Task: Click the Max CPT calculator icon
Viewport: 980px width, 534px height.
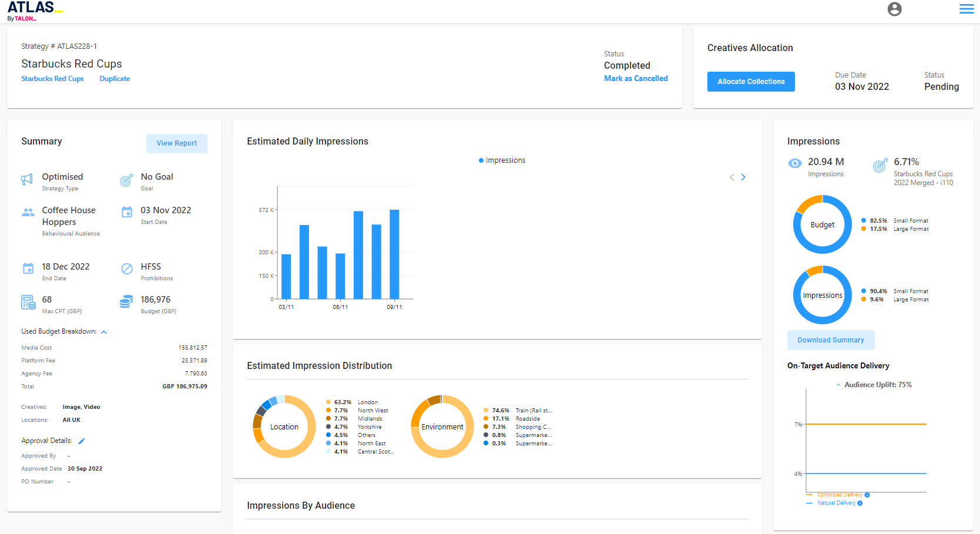Action: pyautogui.click(x=28, y=303)
